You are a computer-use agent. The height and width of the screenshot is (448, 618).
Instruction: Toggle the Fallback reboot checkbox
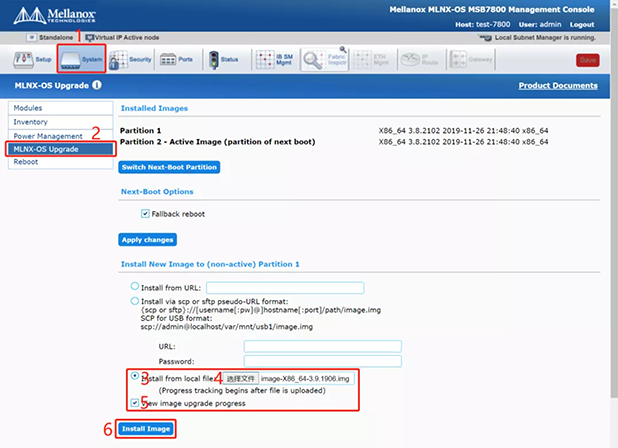(x=145, y=214)
